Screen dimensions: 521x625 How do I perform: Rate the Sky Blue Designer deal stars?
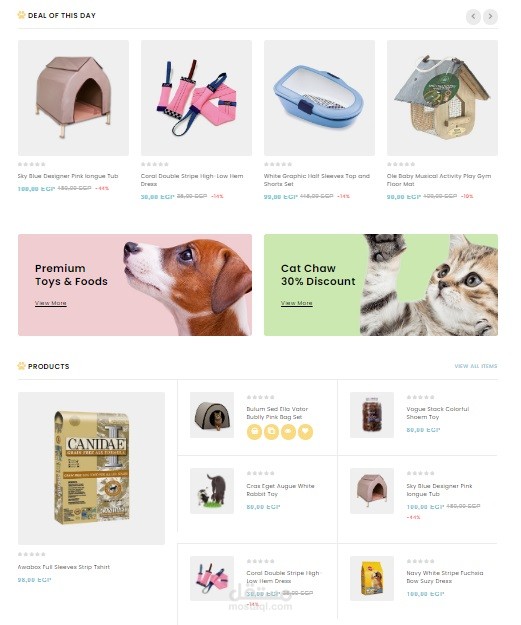pyautogui.click(x=32, y=164)
